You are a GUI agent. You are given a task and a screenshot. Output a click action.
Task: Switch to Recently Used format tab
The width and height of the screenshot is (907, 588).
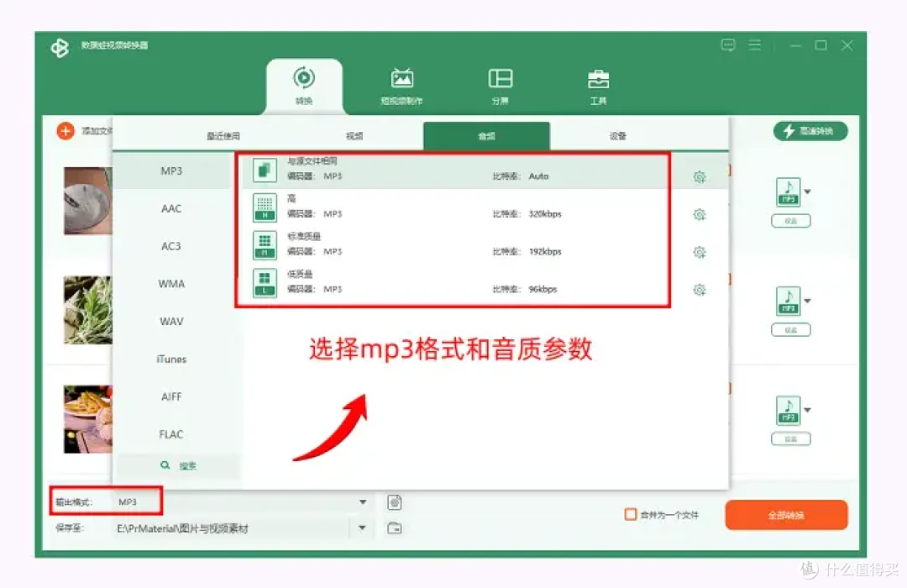pyautogui.click(x=223, y=136)
